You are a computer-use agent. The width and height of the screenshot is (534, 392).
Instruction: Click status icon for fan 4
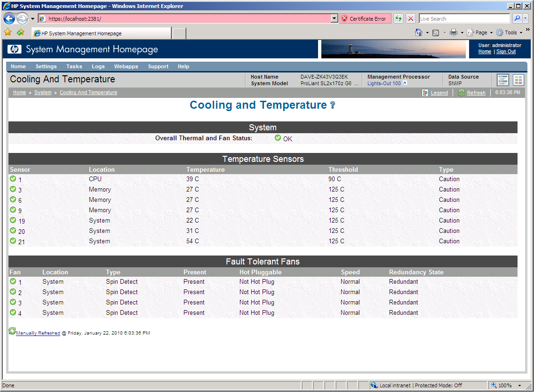click(13, 312)
